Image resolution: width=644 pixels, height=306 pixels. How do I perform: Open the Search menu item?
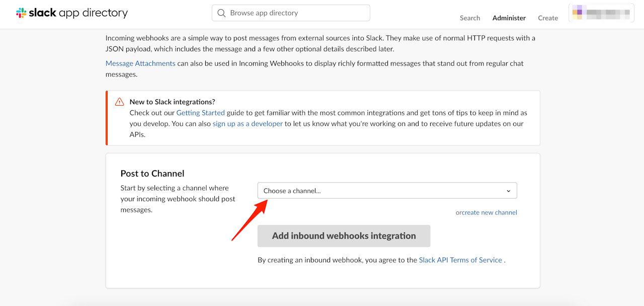(x=469, y=18)
